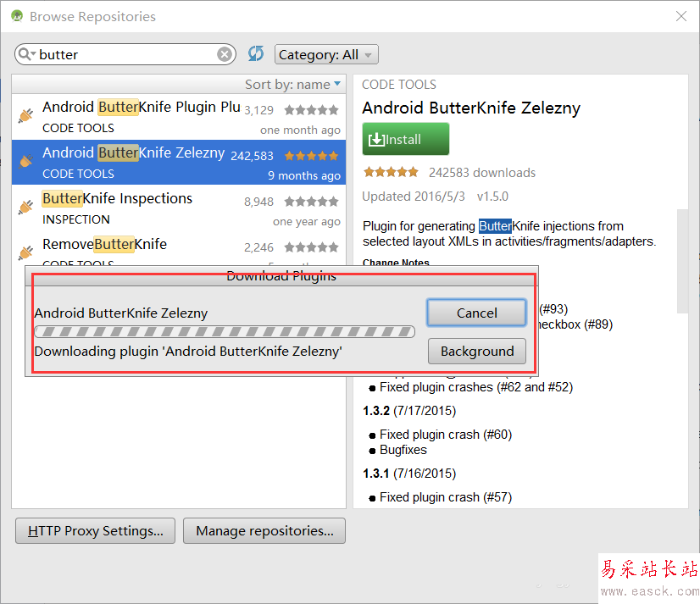Click Android Studio icon in title bar
Screen dimensions: 700x604
point(17,16)
